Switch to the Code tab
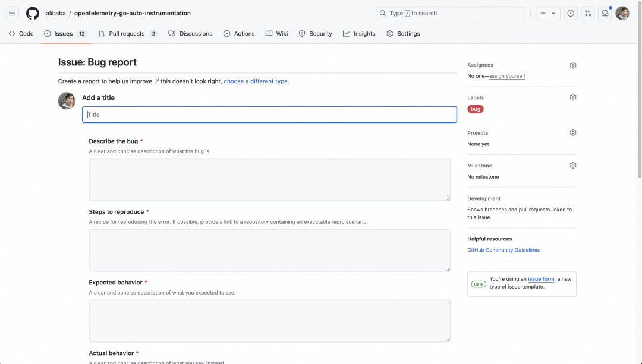The width and height of the screenshot is (642, 364). tap(21, 33)
